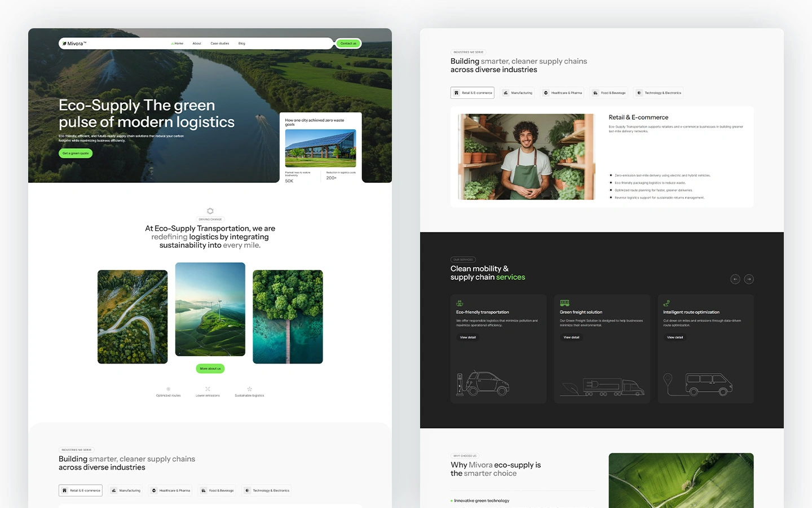Click the WHY CHOOSE US badge
This screenshot has width=812, height=508.
click(465, 456)
